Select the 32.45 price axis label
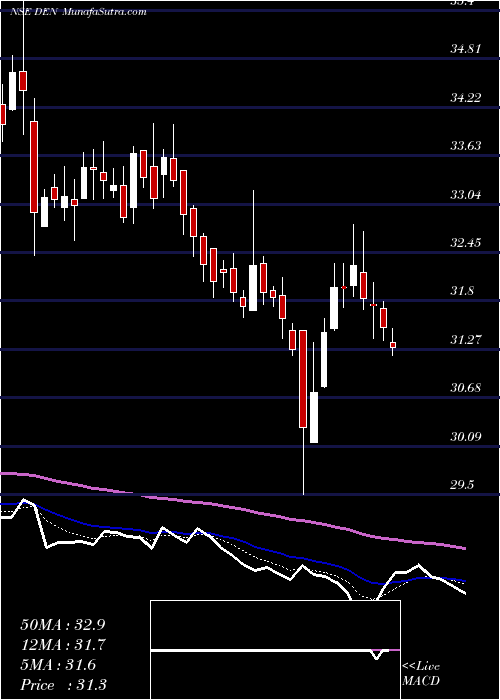The image size is (500, 700). [x=466, y=242]
